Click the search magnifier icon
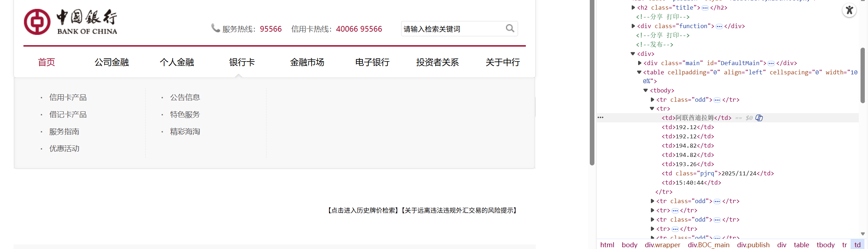868x249 pixels. coord(510,28)
